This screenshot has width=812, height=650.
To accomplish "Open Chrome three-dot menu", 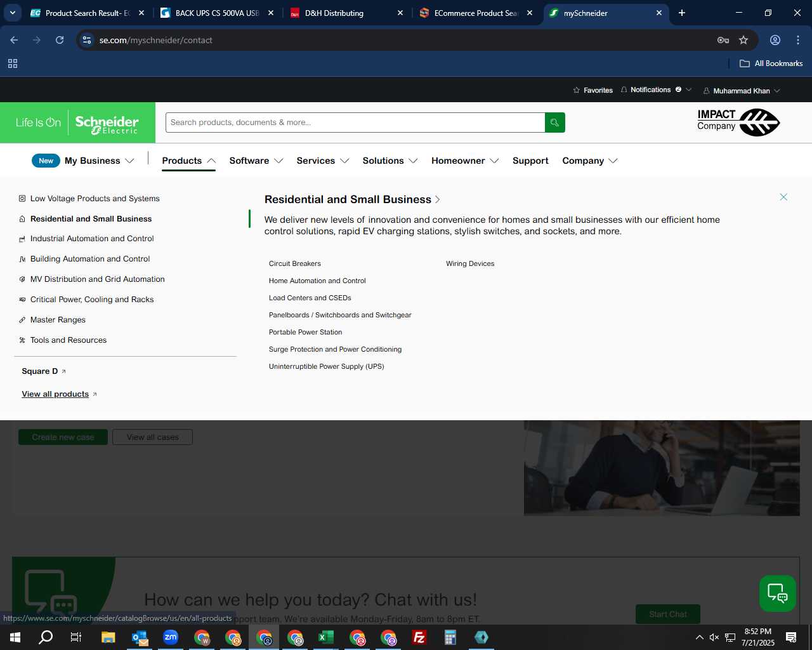I will point(798,40).
